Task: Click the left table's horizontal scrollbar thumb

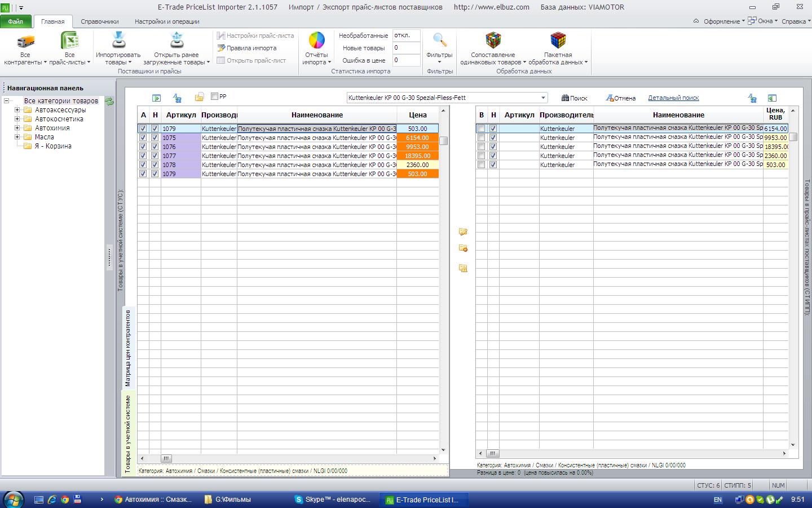Action: click(166, 458)
